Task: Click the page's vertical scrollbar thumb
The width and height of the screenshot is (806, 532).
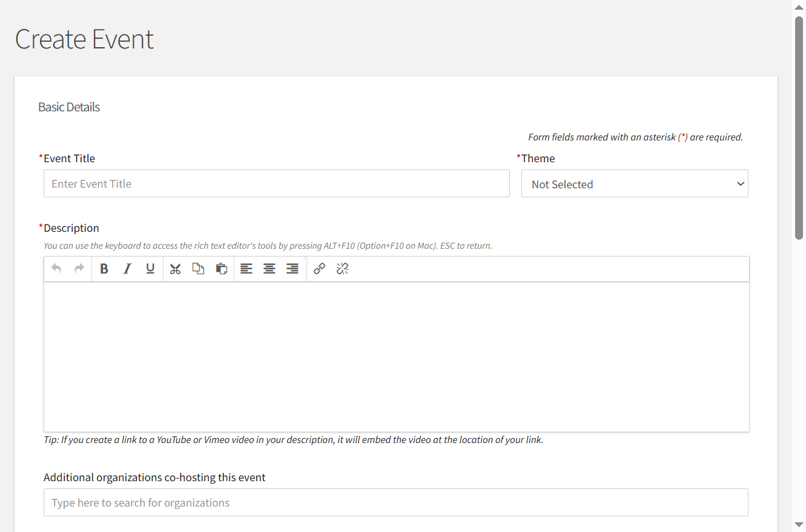Action: pos(799,128)
